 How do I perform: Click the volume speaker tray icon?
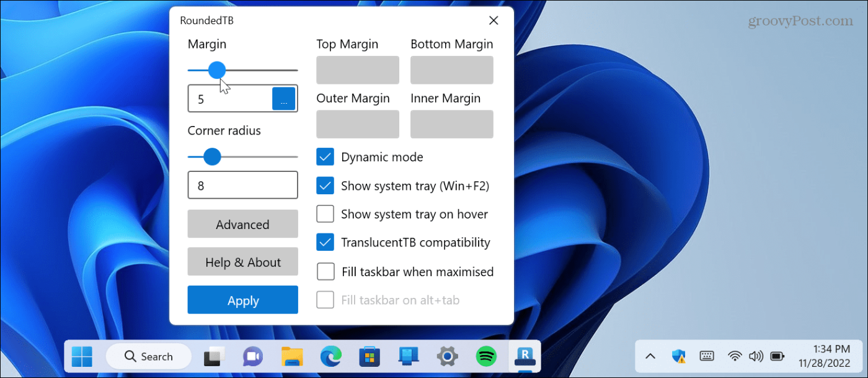pyautogui.click(x=756, y=356)
